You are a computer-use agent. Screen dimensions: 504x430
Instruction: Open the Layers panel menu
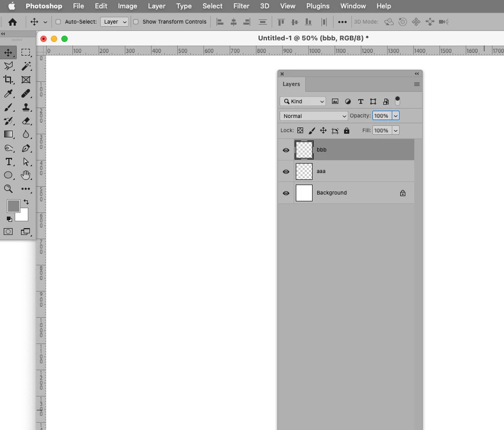coord(417,84)
